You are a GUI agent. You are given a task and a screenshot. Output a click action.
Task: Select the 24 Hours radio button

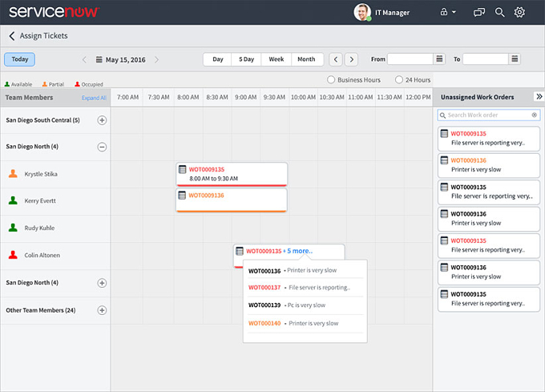(399, 80)
